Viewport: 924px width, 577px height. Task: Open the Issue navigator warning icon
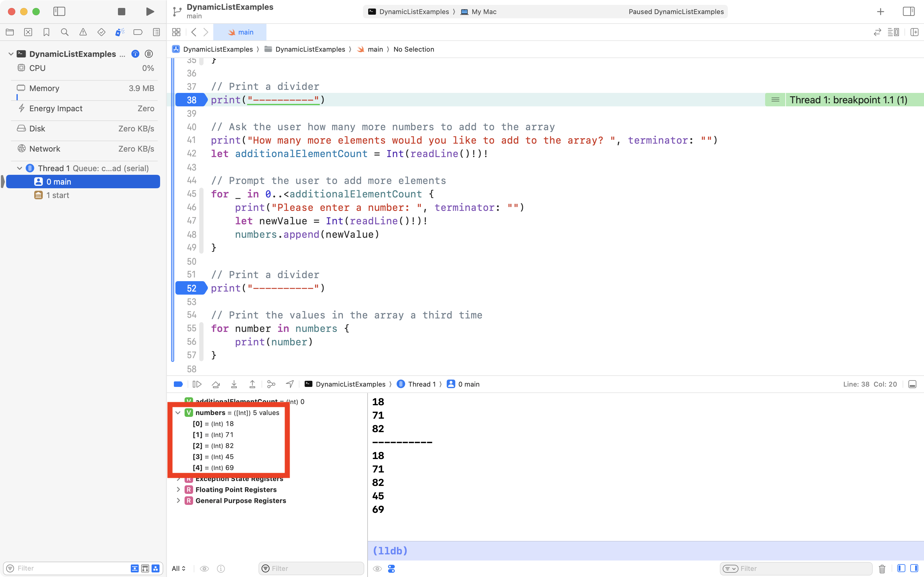83,32
